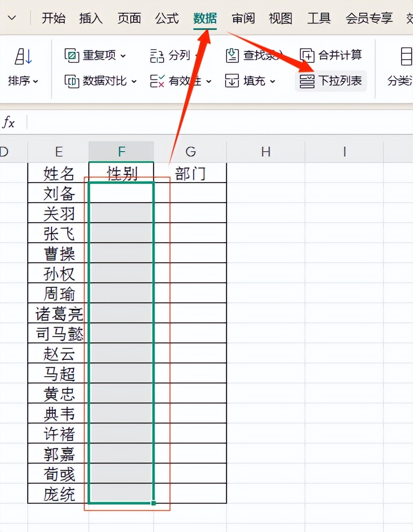Select the 数据 tab

pos(205,18)
